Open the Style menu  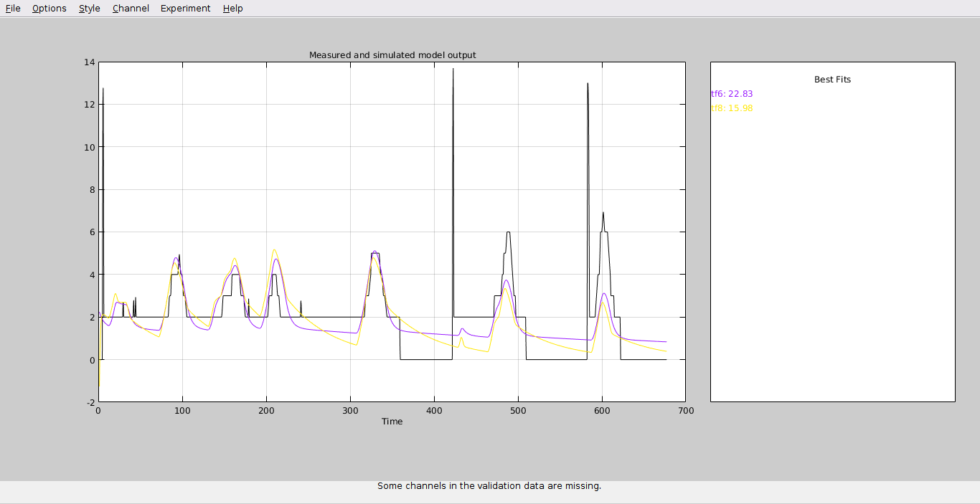[x=90, y=9]
